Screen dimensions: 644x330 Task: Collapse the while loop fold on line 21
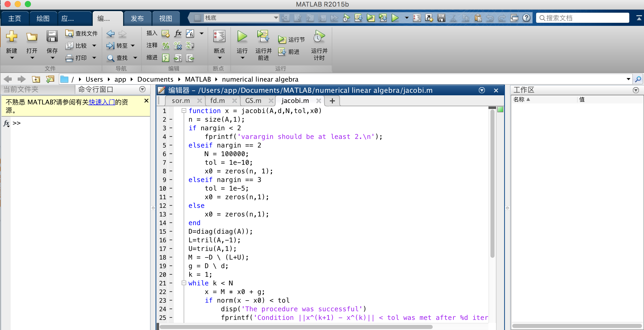(x=184, y=283)
